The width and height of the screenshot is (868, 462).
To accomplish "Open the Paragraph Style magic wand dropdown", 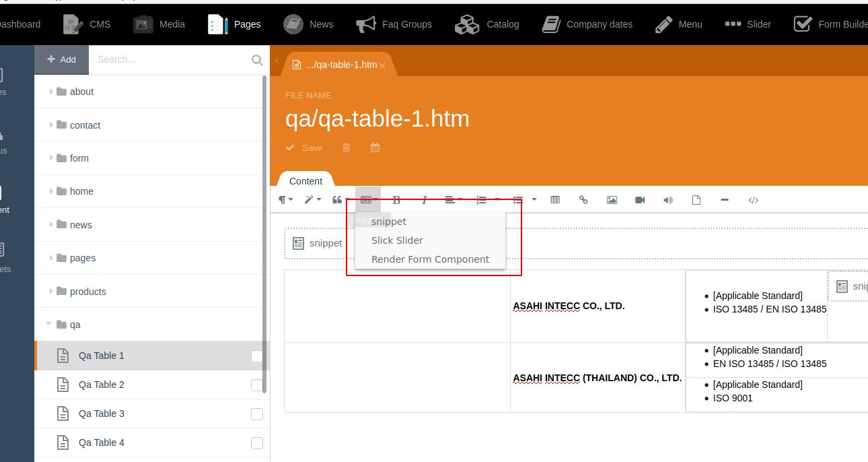I will point(313,200).
